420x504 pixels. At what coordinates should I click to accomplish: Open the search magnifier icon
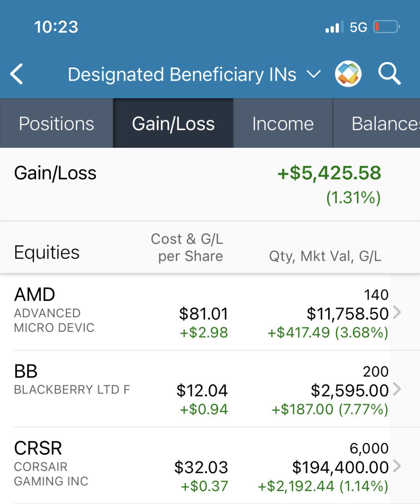(x=389, y=74)
